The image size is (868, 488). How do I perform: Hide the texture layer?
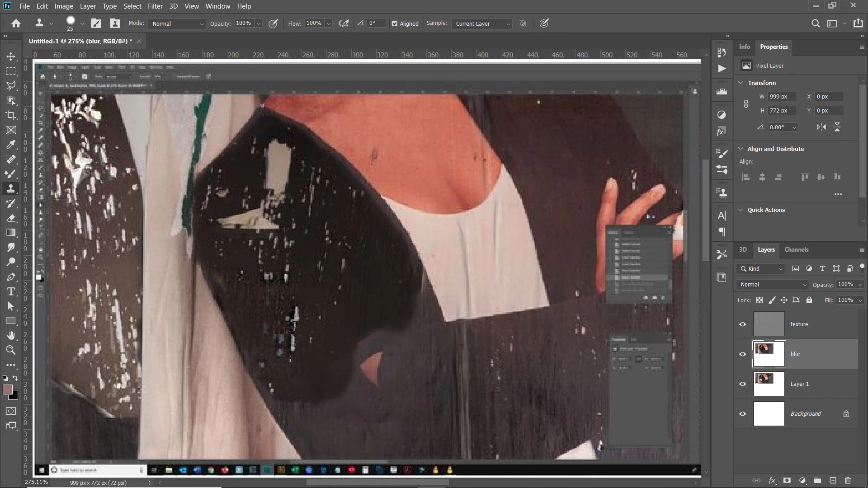[743, 324]
